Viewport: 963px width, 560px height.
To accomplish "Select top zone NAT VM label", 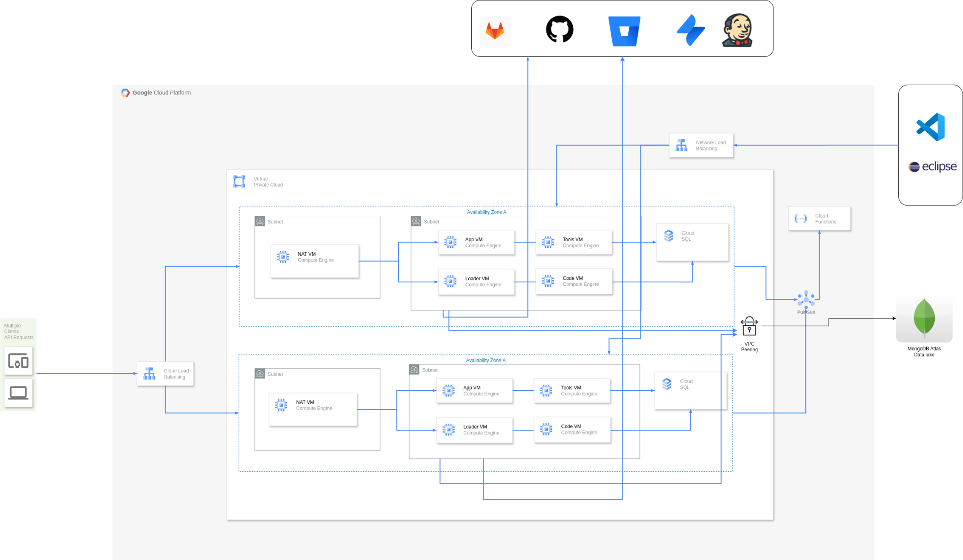I will coord(307,254).
